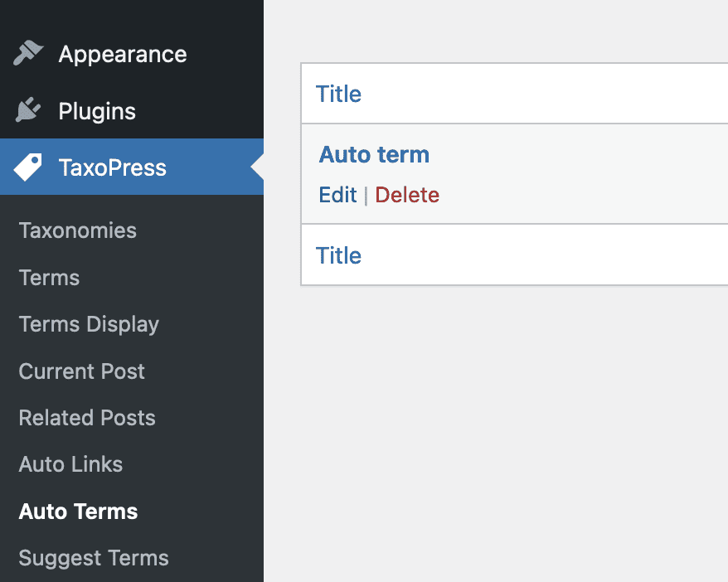Click the Appearance paintbrush icon
This screenshot has height=582, width=728.
(x=27, y=53)
